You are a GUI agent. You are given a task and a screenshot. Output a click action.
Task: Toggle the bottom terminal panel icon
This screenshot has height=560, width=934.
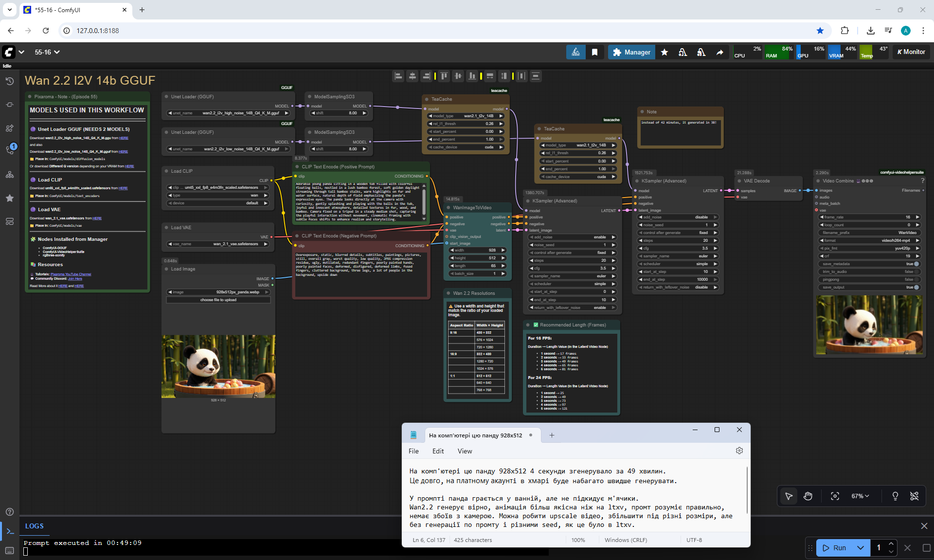(10, 531)
